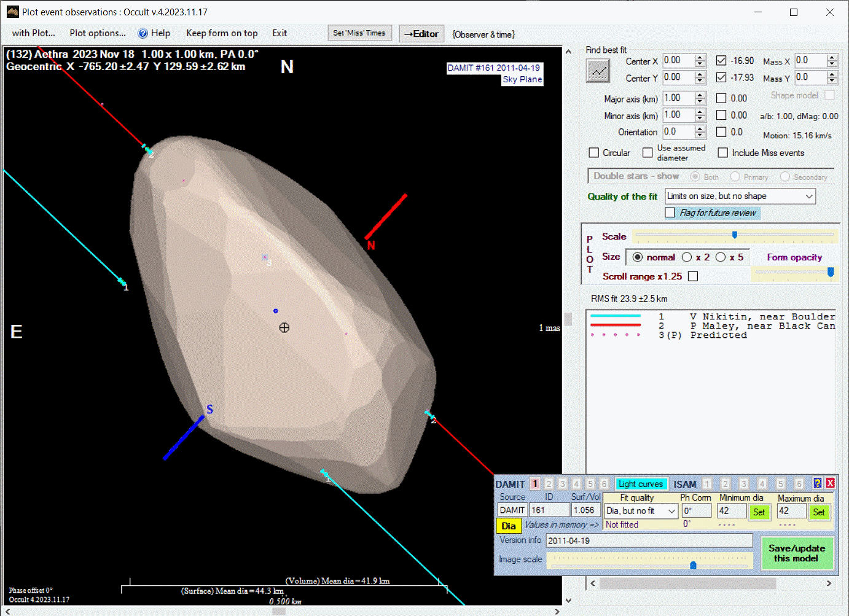849x616 pixels.
Task: Toggle Include Miss events checkbox
Action: [723, 153]
